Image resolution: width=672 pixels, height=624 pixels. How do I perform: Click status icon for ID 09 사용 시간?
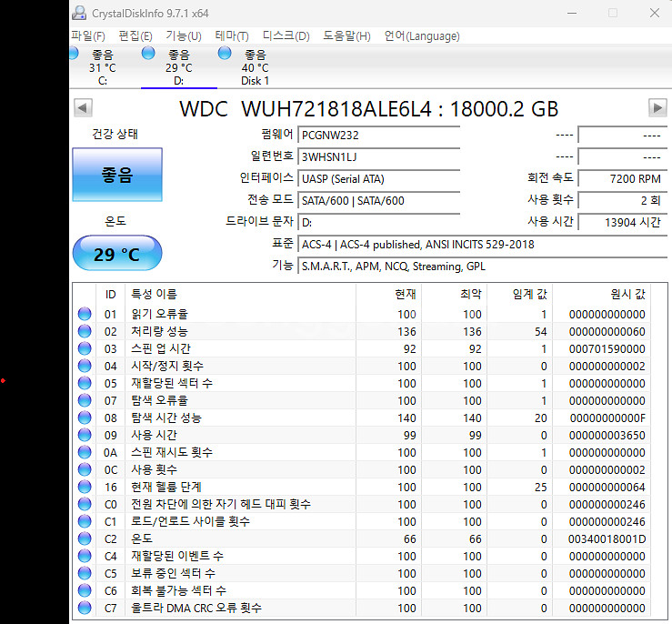coord(85,435)
